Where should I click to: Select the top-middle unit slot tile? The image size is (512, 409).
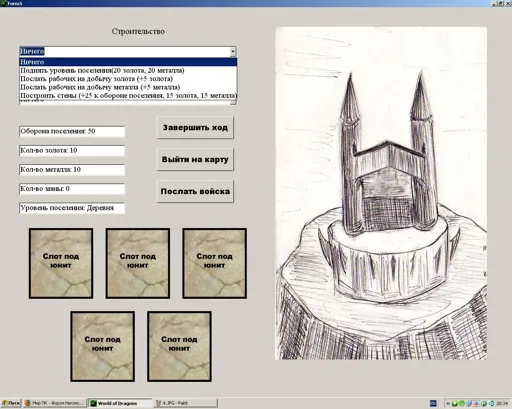(x=138, y=263)
